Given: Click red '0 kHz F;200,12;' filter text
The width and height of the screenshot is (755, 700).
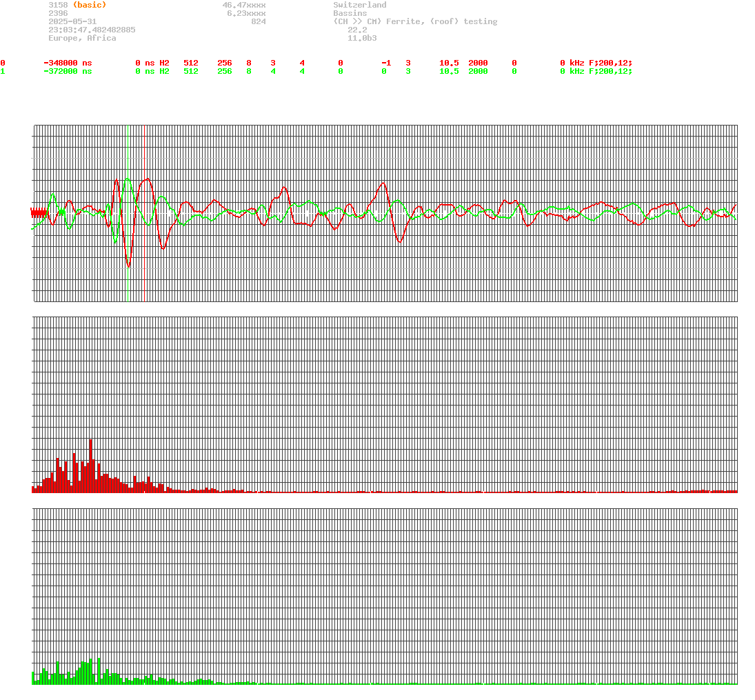Looking at the screenshot, I should (596, 63).
